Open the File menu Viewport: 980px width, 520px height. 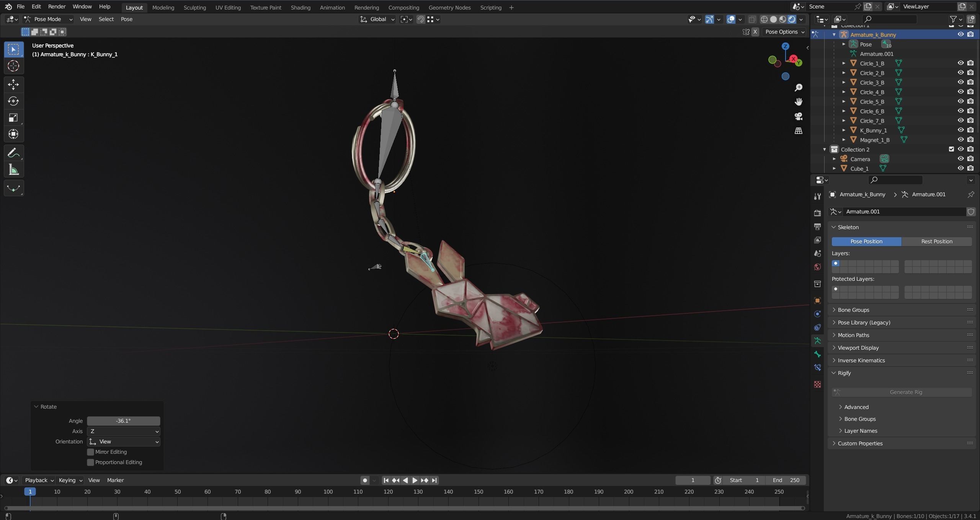tap(21, 7)
